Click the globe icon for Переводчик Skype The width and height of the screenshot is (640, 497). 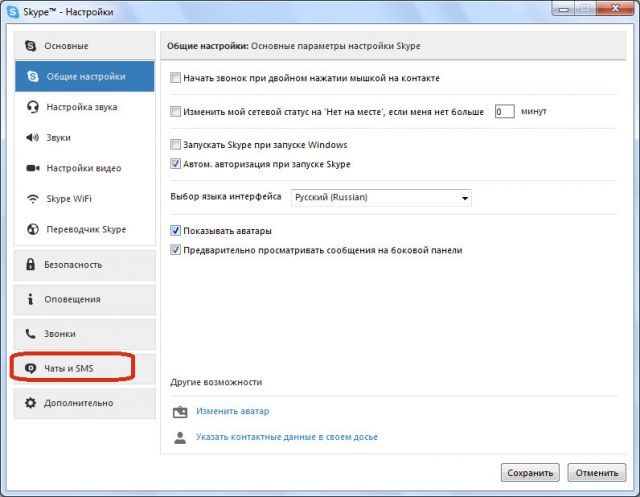[33, 229]
